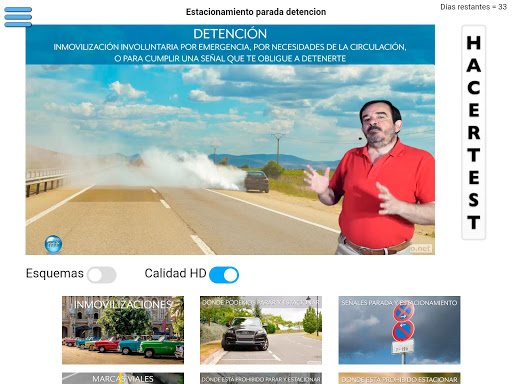
Task: Click the Días restantes counter
Action: coord(473,7)
